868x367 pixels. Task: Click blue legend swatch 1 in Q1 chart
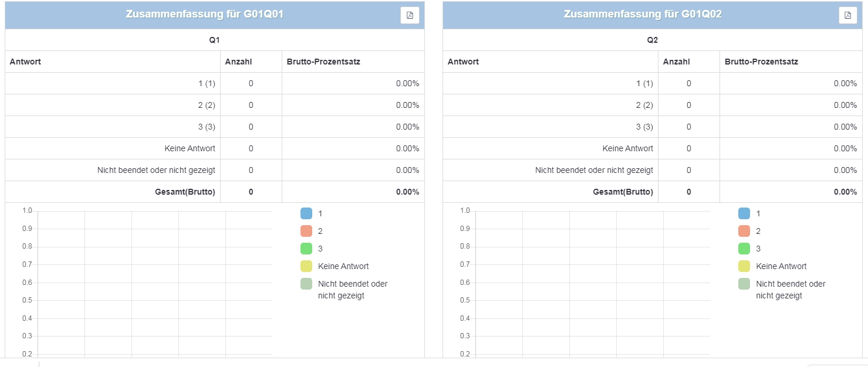pyautogui.click(x=306, y=213)
